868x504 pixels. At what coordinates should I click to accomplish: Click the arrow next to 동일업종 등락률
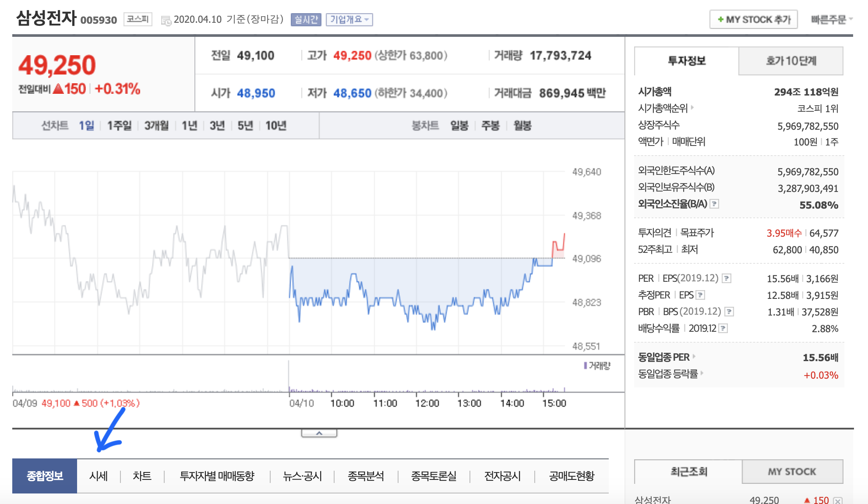click(702, 373)
